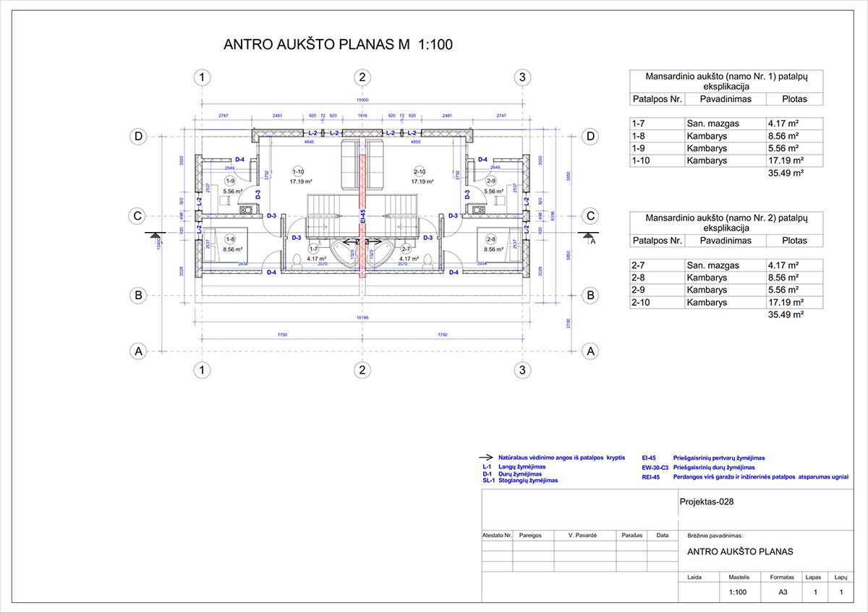The height and width of the screenshot is (613, 868).
Task: Select the A3 format cell
Action: [x=783, y=592]
